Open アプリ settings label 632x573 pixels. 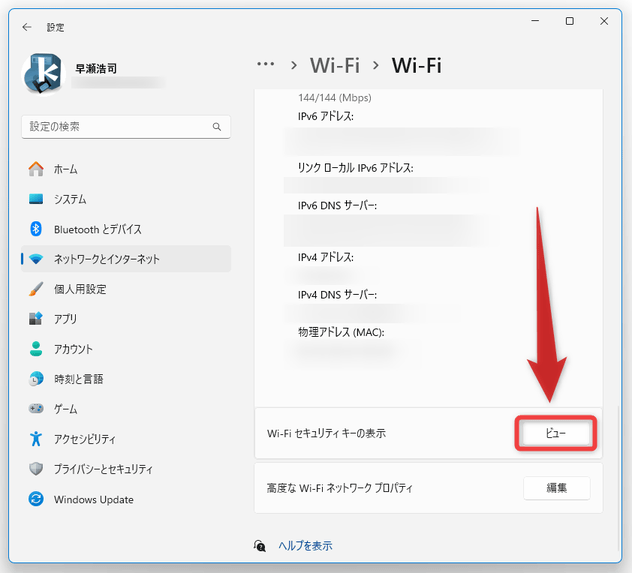(x=65, y=319)
